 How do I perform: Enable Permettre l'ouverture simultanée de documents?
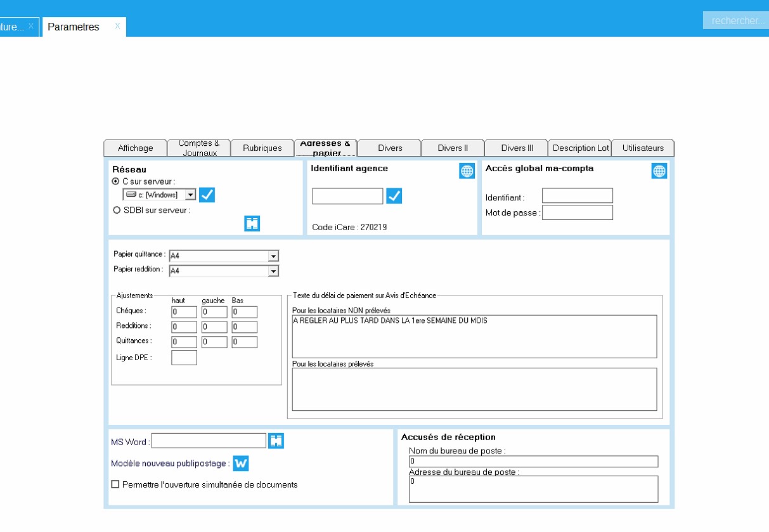115,484
